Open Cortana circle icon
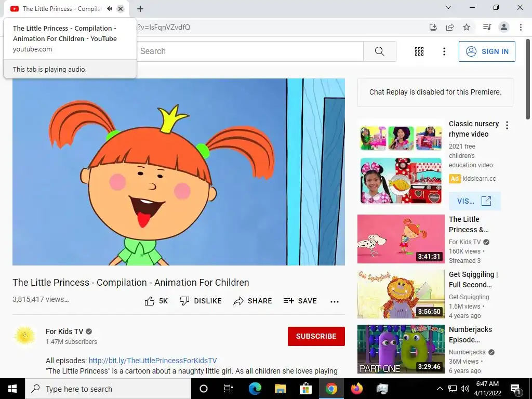This screenshot has height=399, width=532. (x=203, y=389)
